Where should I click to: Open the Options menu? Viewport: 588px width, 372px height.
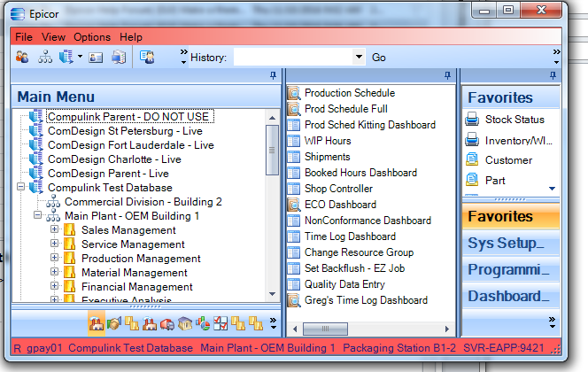coord(92,37)
